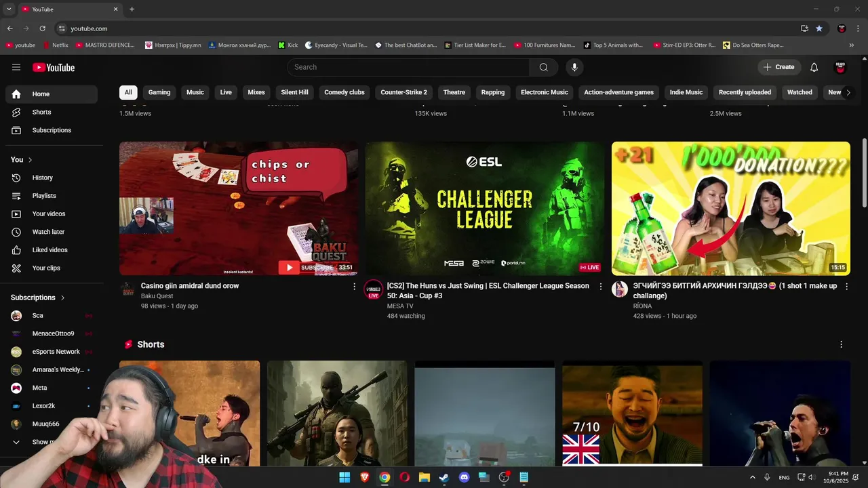Viewport: 868px width, 488px height.
Task: Show hidden system tray icons
Action: point(752,477)
